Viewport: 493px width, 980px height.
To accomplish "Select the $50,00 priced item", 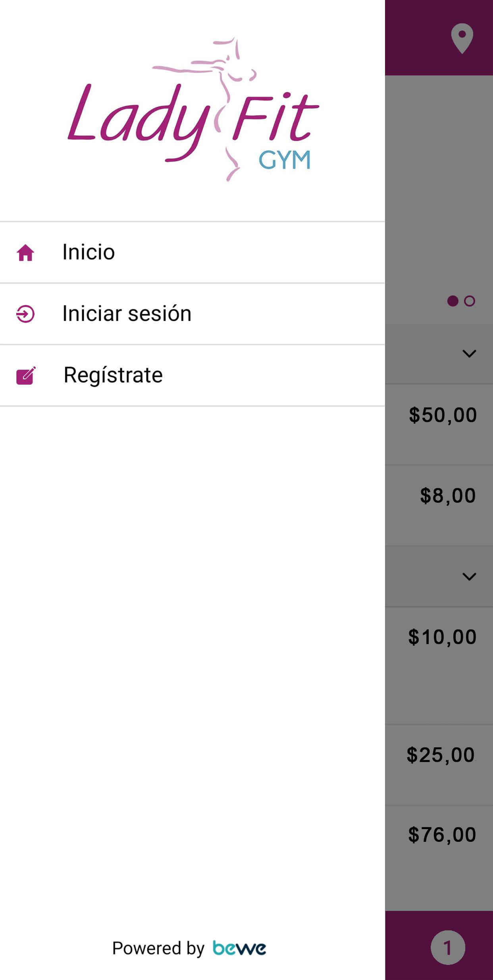I will click(x=439, y=424).
